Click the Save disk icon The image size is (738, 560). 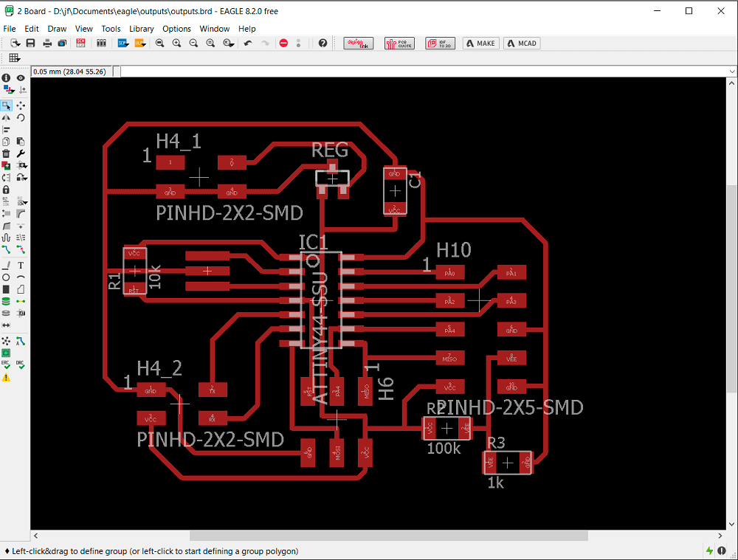tap(30, 44)
